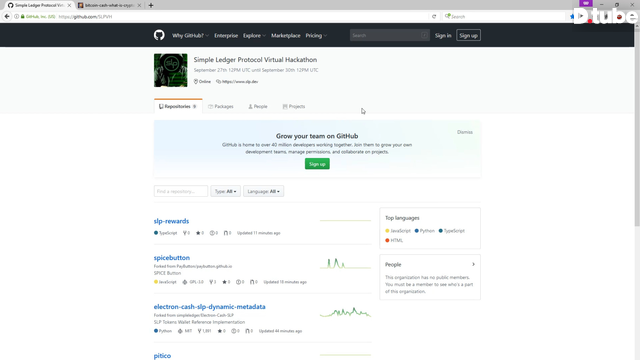The image size is (640, 360).
Task: Open Enterprise in the top navigation
Action: 226,36
